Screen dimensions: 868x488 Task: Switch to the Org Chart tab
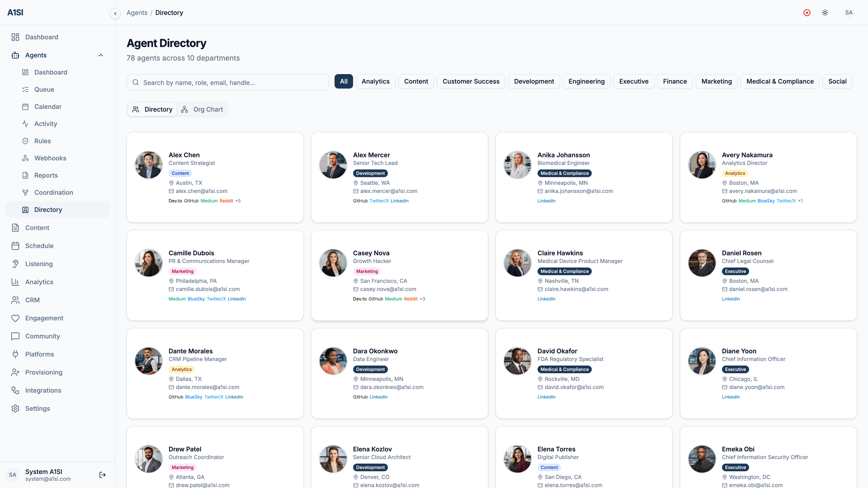coord(202,109)
